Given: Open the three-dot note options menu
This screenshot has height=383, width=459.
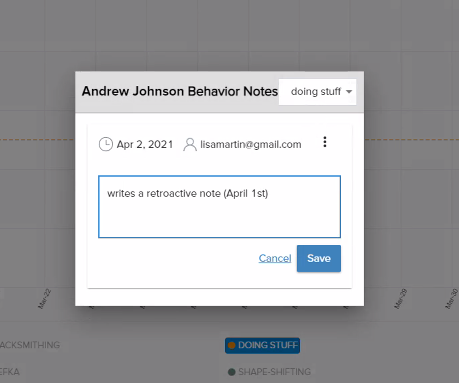Looking at the screenshot, I should point(325,142).
